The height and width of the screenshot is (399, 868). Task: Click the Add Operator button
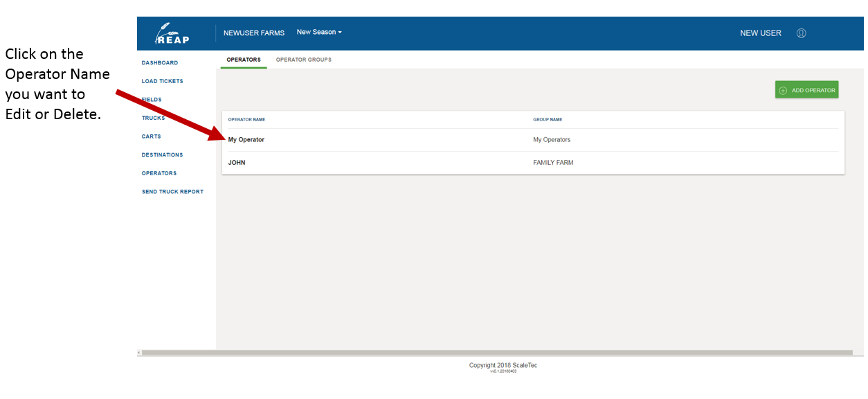[x=807, y=90]
